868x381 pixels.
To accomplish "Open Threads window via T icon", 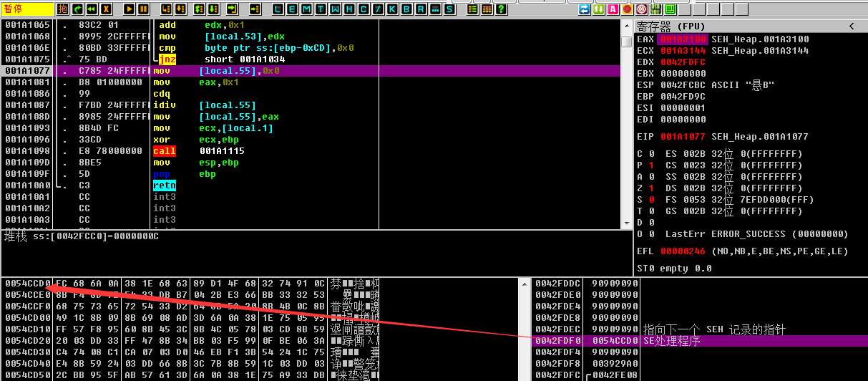I will pos(321,9).
